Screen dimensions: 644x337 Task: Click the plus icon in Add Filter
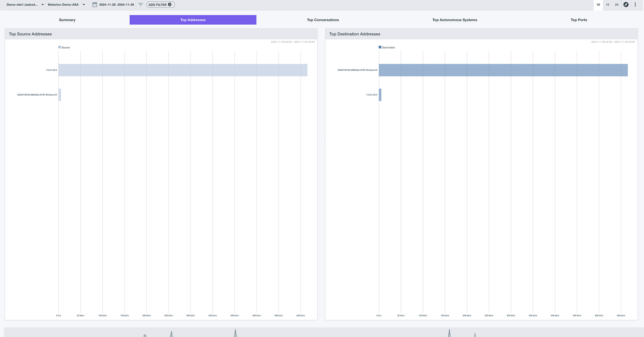170,5
